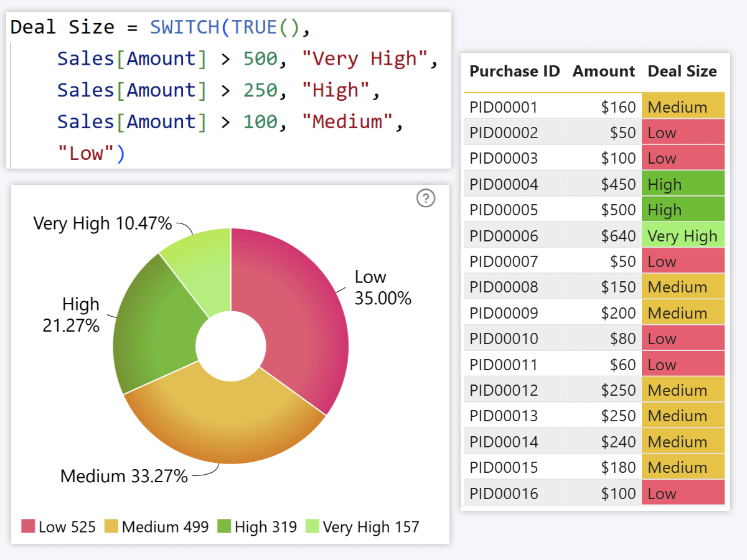Click the $450 amount cell
The height and width of the screenshot is (560, 747).
coord(618,184)
